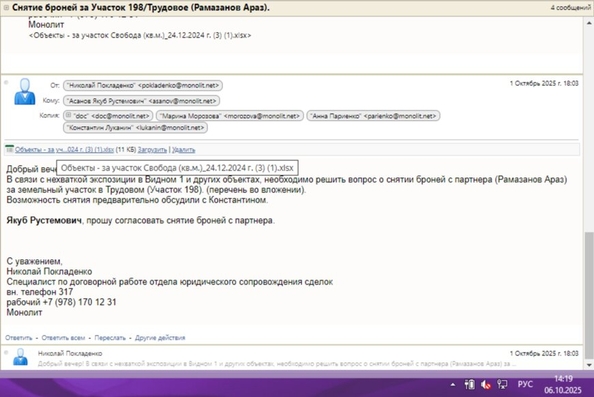This screenshot has width=594, height=397.
Task: Select the Марина Морозова recipient chip
Action: click(x=230, y=116)
